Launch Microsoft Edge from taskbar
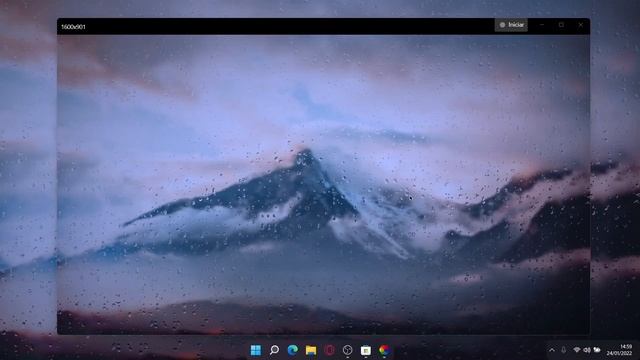Viewport: 640px width, 360px height. pyautogui.click(x=293, y=350)
